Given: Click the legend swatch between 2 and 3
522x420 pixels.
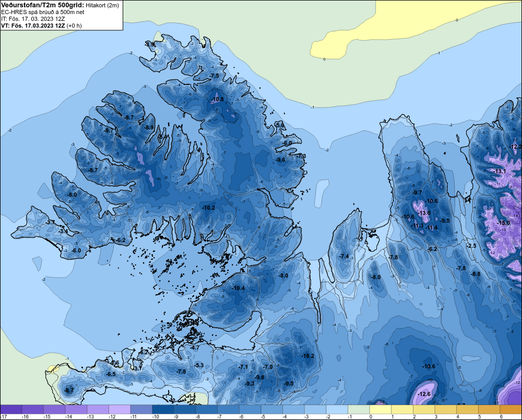Looking at the screenshot, I should coord(424,410).
